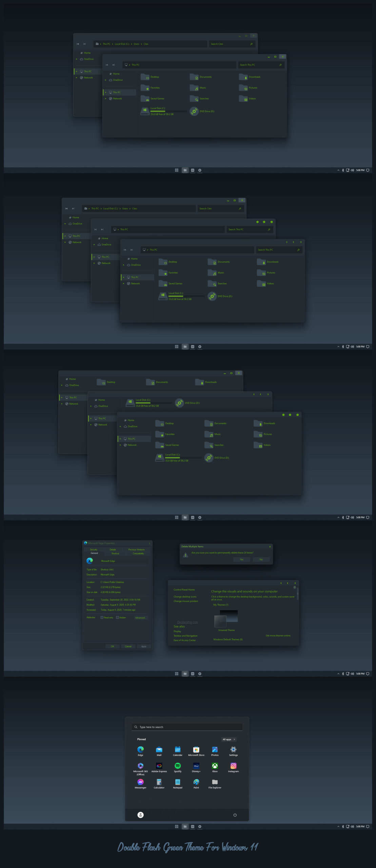Follow the Get more themes online link
Image resolution: width=376 pixels, height=868 pixels.
click(278, 636)
